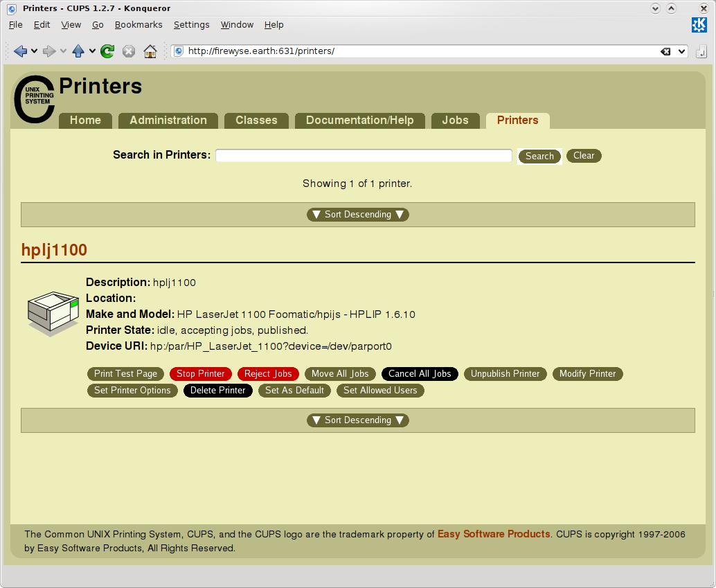Click the bookmark icon beside the address bar

coord(701,51)
